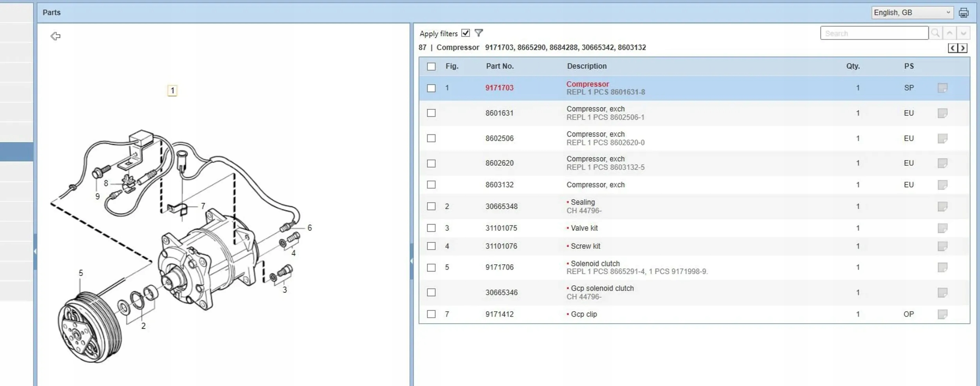This screenshot has width=980, height=386.
Task: Open note icon for Solenoid clutch 9171706
Action: (942, 267)
